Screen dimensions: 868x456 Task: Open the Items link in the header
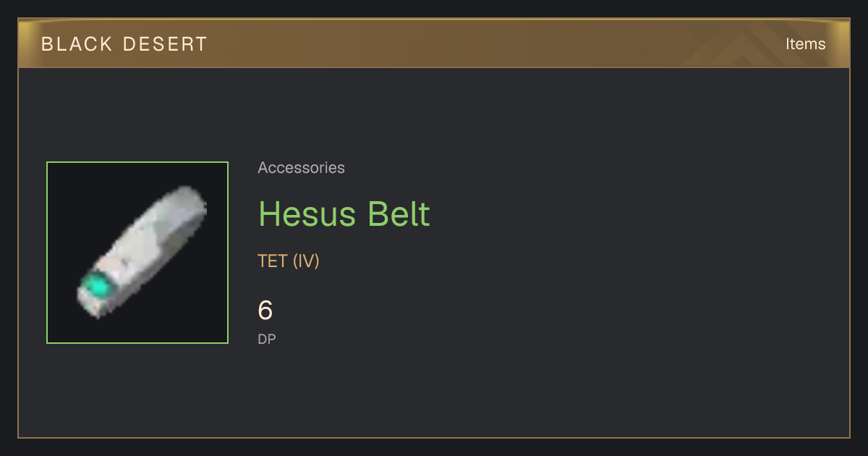pos(805,44)
